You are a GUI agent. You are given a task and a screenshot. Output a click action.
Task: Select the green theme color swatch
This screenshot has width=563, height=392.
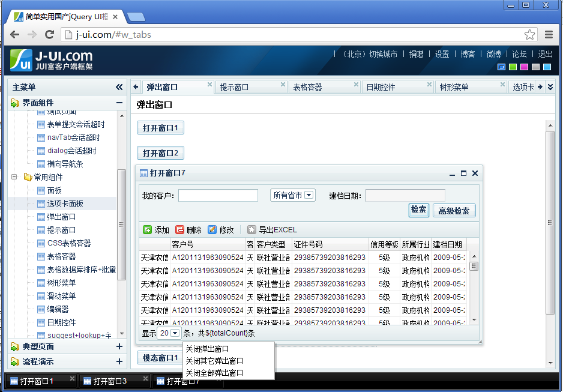513,67
